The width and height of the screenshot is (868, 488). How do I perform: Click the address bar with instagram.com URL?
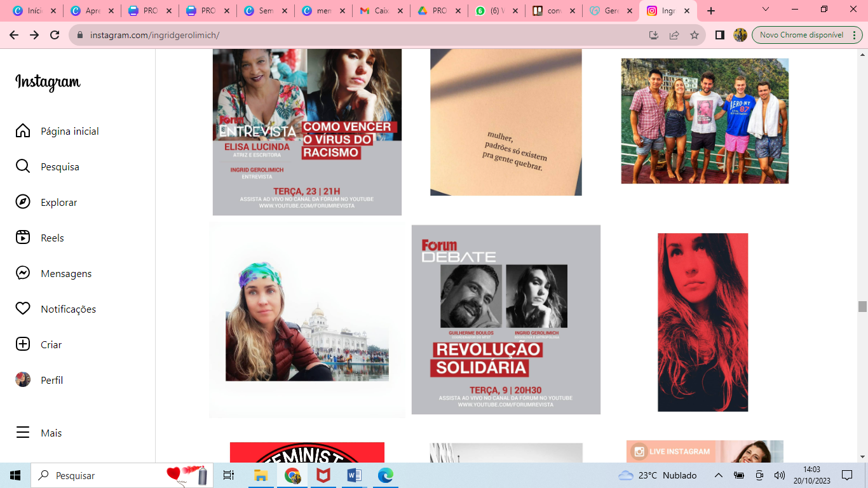click(x=356, y=35)
